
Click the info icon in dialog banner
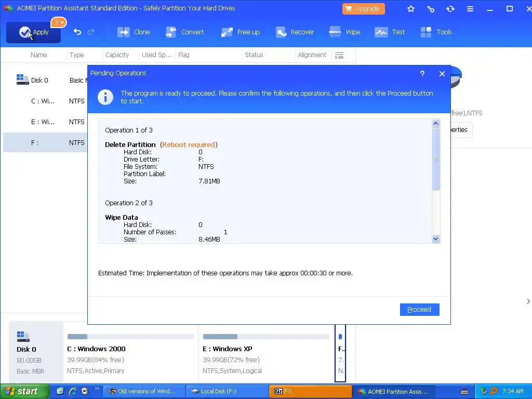click(105, 97)
